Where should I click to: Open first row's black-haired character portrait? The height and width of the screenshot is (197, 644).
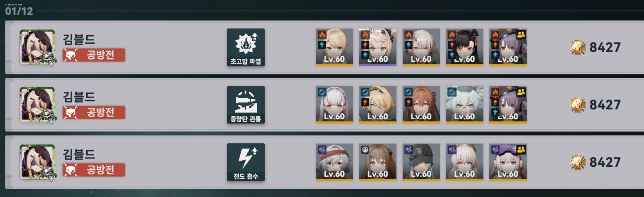point(465,47)
